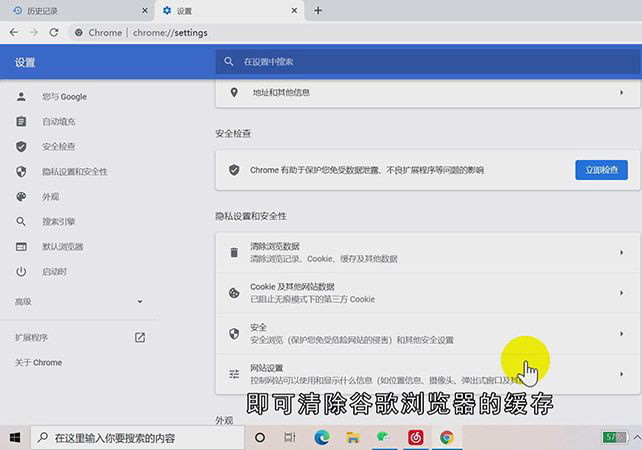Open 启动时 in sidebar
642x450 pixels.
point(54,271)
